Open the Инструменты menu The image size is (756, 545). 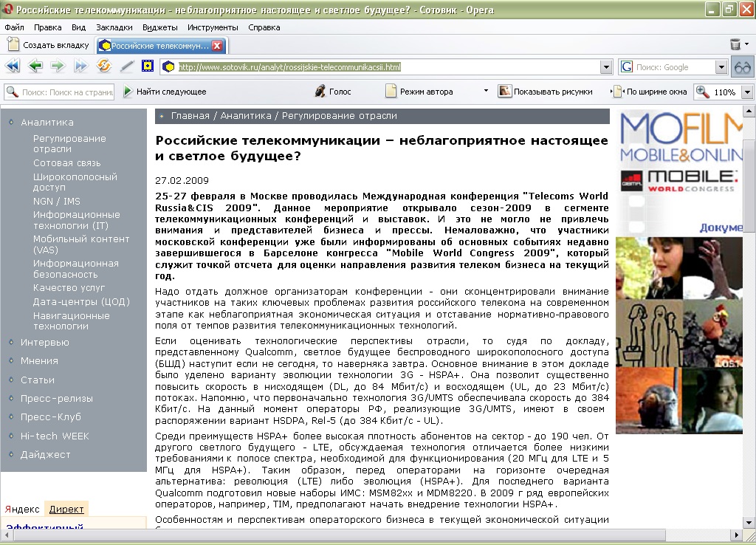(213, 27)
